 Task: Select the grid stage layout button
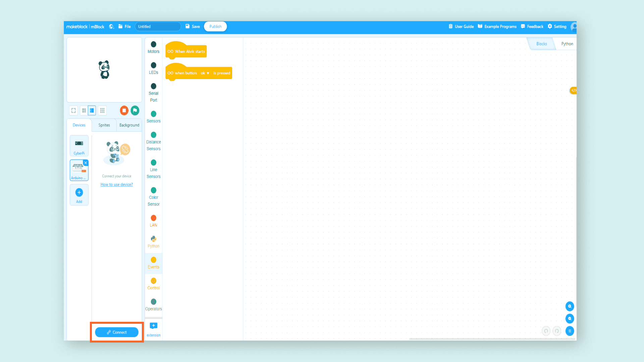pos(102,110)
